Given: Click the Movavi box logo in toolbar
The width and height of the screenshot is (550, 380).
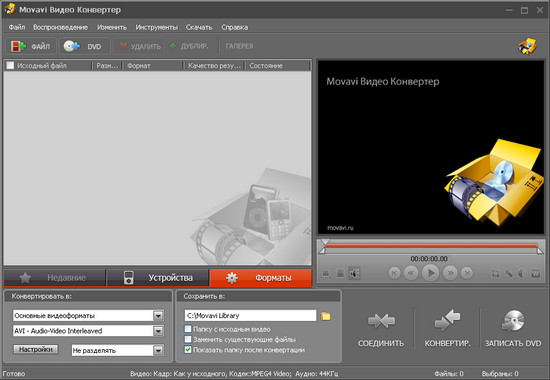Looking at the screenshot, I should click(x=528, y=46).
